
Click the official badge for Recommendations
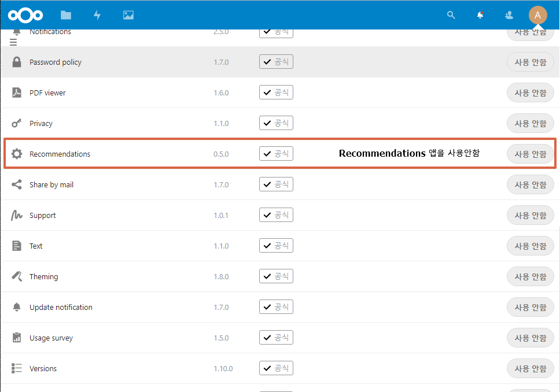(276, 154)
